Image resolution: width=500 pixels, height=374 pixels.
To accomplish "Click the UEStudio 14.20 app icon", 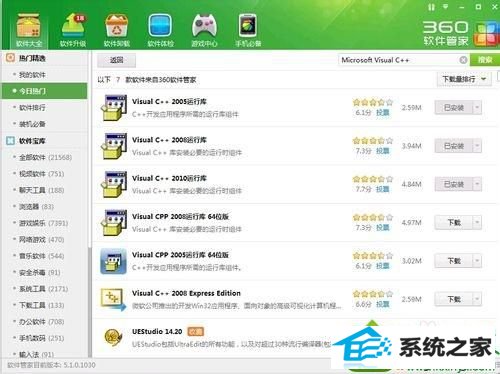I will coord(113,337).
